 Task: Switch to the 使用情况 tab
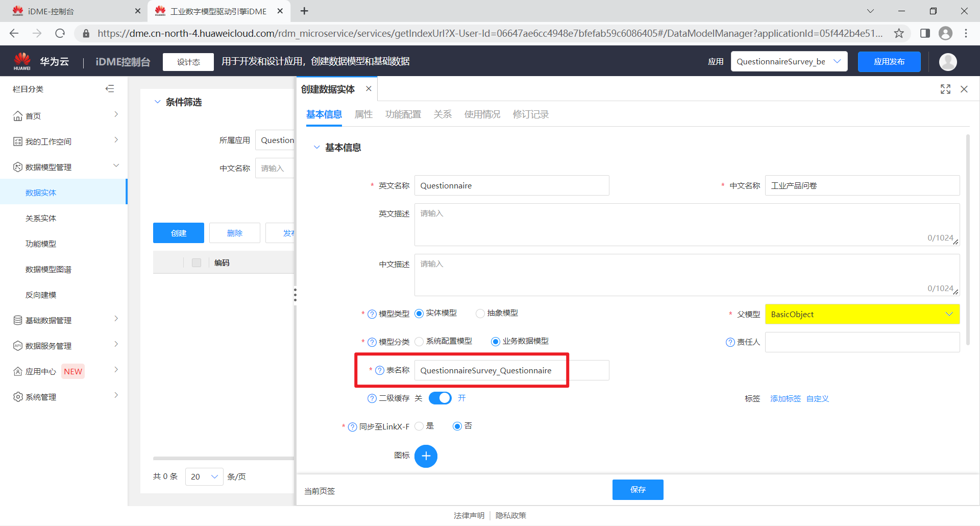click(482, 114)
